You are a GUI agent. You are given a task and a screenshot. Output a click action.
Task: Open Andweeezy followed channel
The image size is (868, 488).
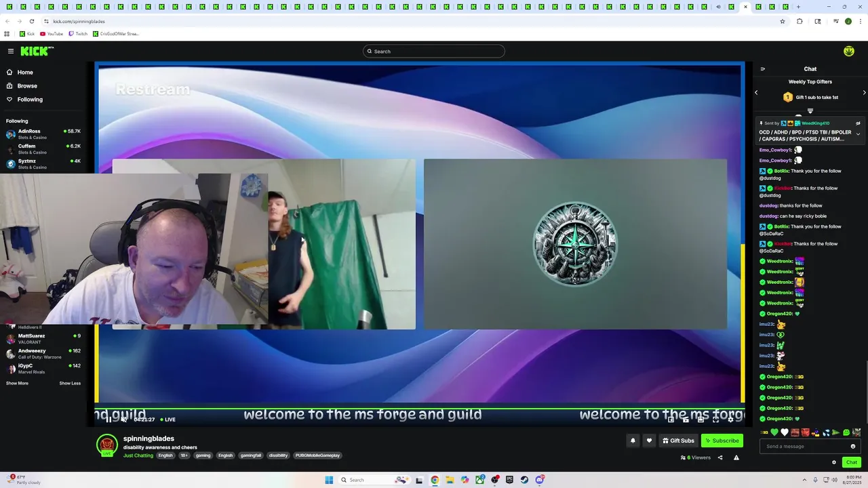point(43,354)
